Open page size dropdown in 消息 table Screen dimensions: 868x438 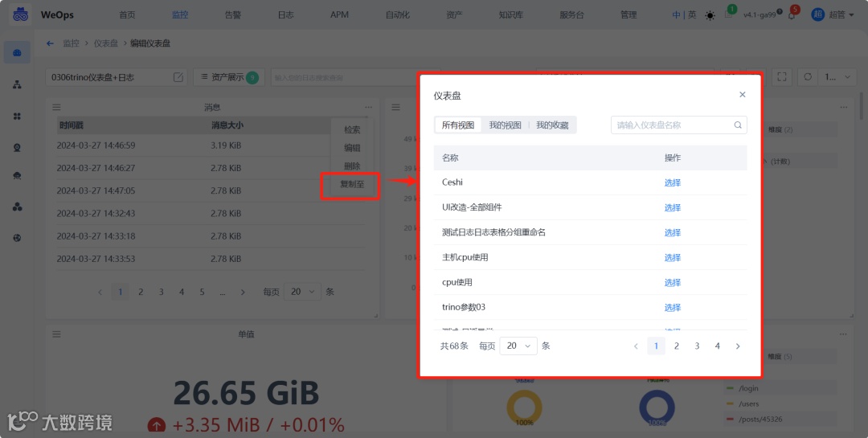(x=302, y=292)
